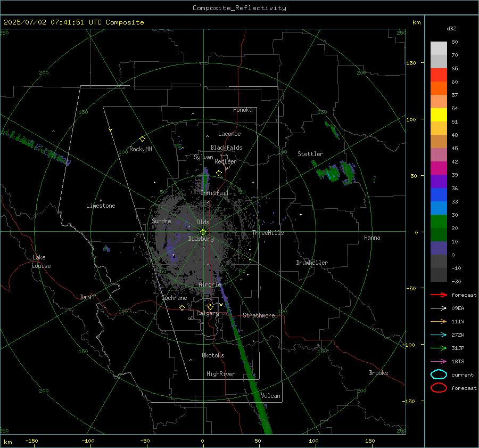Viewport: 479px width, 448px height.
Task: Select the yellow diamond marker near RockyMH
Action: click(142, 139)
